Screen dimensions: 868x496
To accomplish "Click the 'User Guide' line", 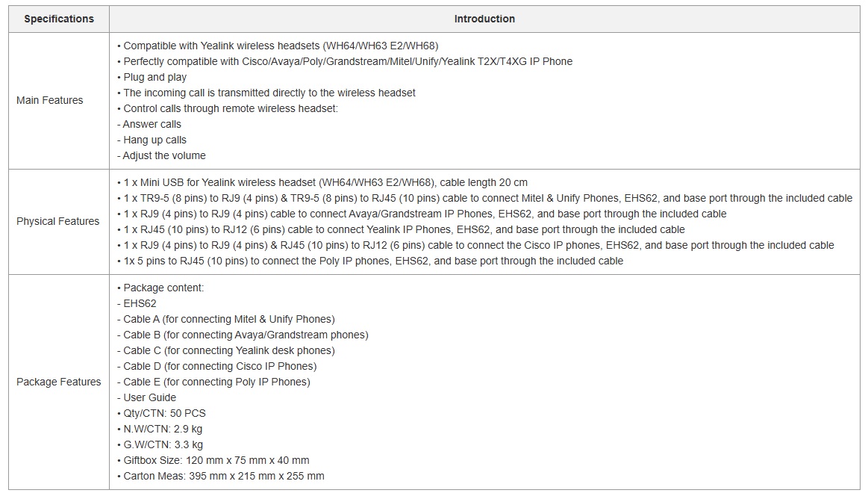I will (x=149, y=397).
